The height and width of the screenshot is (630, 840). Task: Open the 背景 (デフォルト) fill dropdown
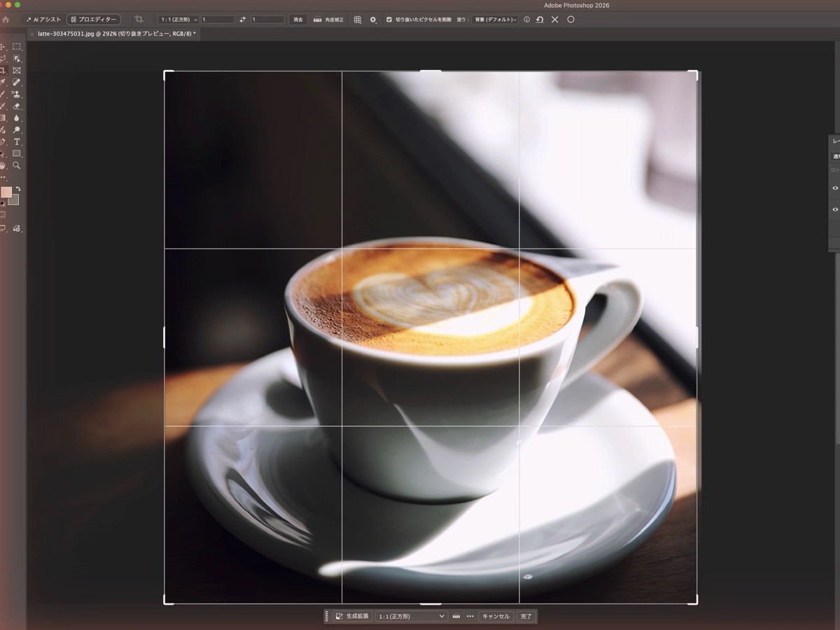click(x=495, y=20)
